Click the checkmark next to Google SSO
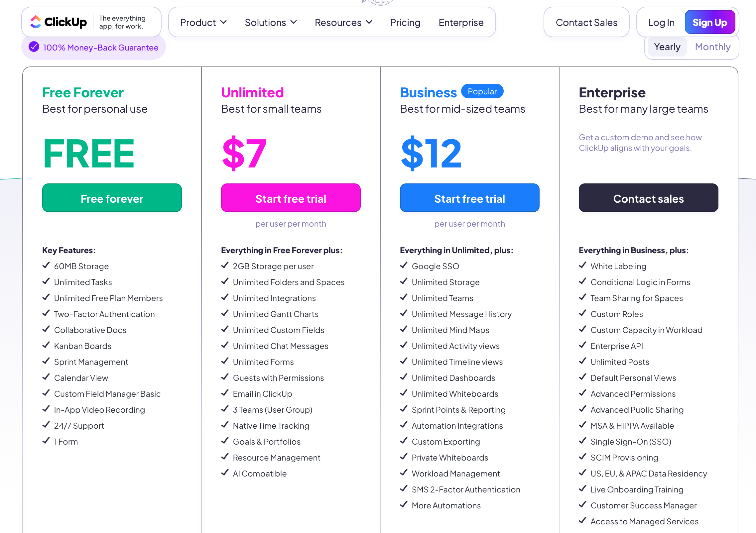Image resolution: width=756 pixels, height=533 pixels. [404, 266]
